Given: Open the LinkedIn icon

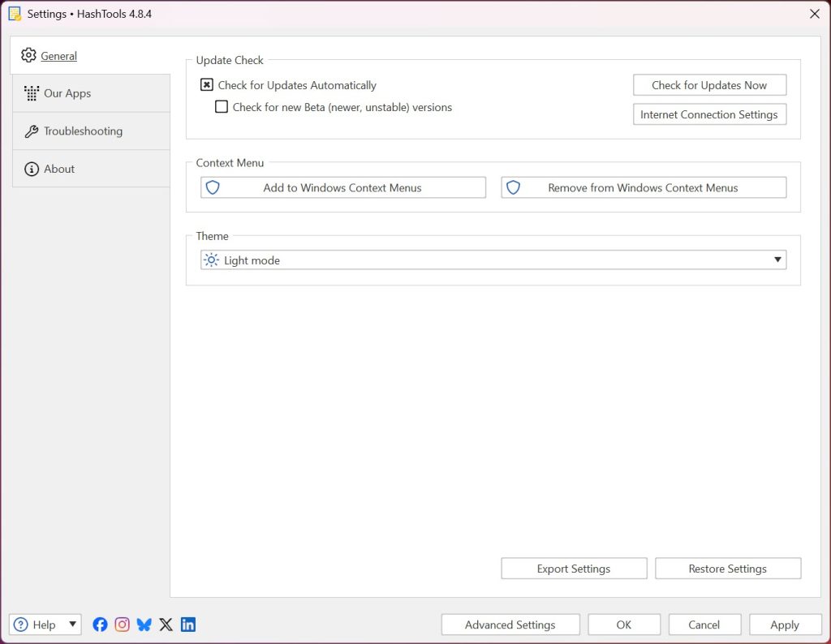Looking at the screenshot, I should click(188, 625).
